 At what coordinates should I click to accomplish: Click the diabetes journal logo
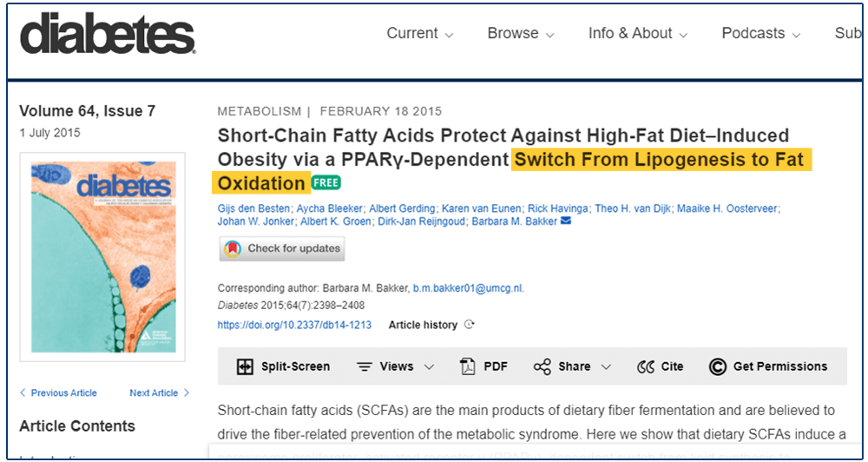point(108,33)
